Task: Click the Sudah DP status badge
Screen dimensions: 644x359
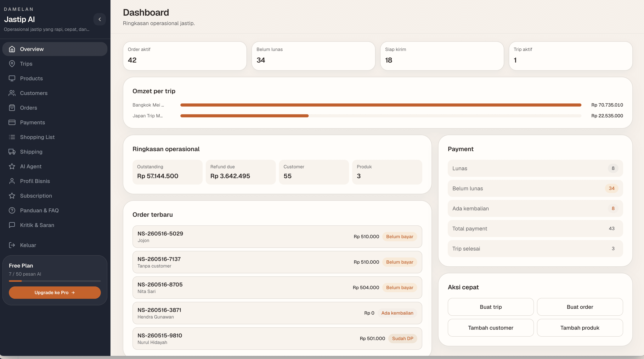Action: 403,339
